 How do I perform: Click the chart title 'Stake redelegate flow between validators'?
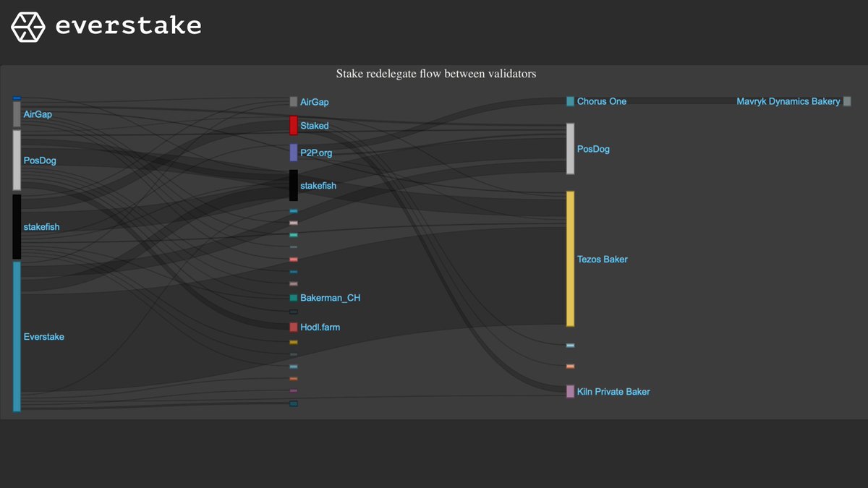click(436, 74)
